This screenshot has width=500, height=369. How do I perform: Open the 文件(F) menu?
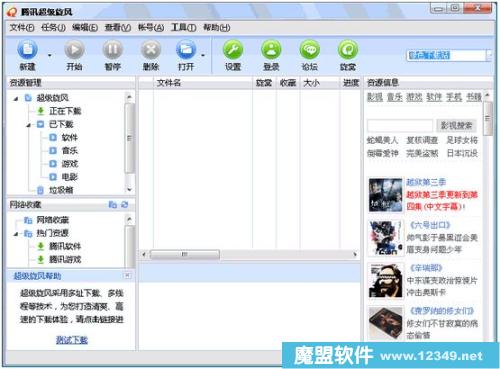pyautogui.click(x=22, y=27)
